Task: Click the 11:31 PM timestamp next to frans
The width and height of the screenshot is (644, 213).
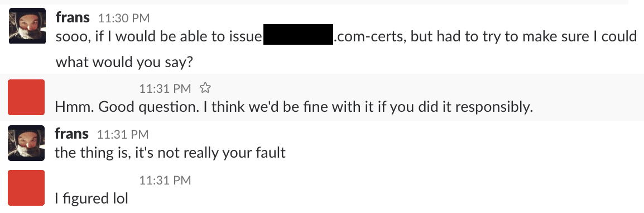Action: click(x=123, y=134)
